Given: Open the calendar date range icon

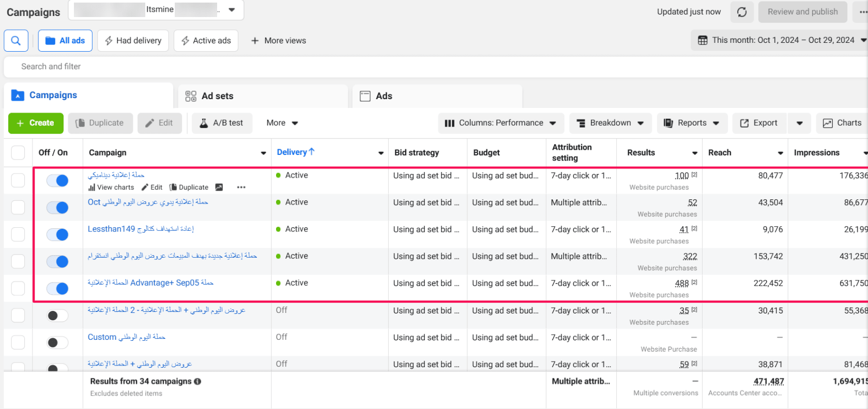Looking at the screenshot, I should pos(703,40).
